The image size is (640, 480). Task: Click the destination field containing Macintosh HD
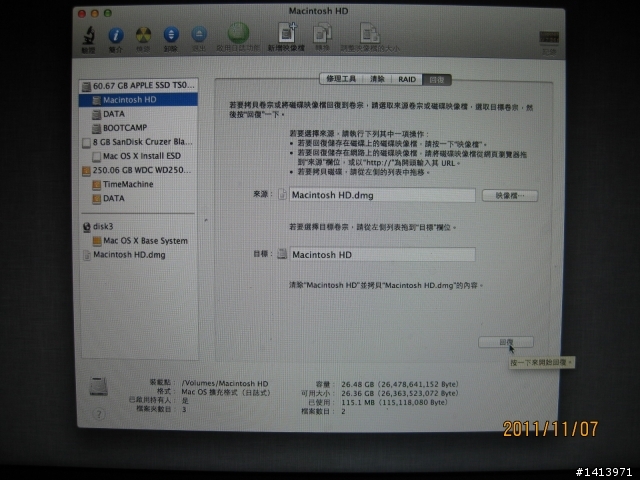(x=382, y=254)
